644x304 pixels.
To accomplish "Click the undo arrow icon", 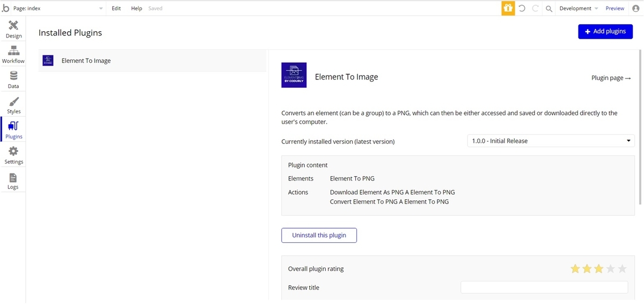I will (522, 8).
